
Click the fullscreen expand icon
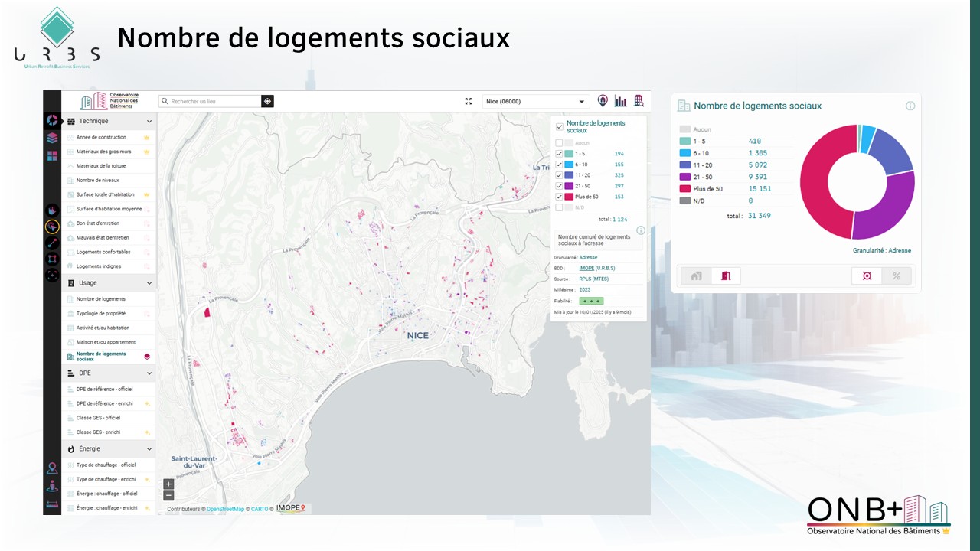[469, 101]
